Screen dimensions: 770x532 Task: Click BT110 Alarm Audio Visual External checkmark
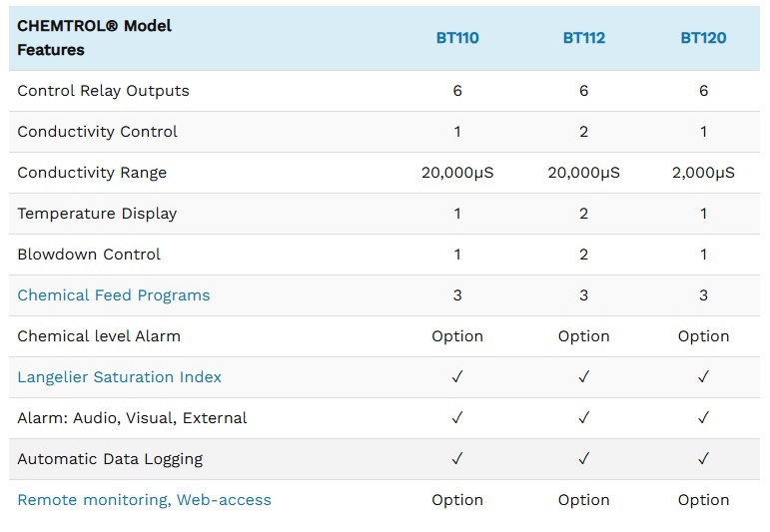(457, 418)
